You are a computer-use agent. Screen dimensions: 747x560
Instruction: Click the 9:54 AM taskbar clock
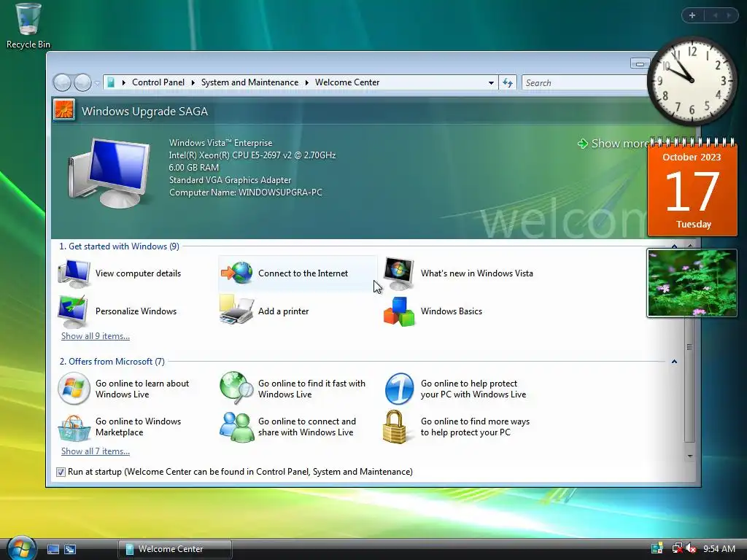click(x=719, y=548)
